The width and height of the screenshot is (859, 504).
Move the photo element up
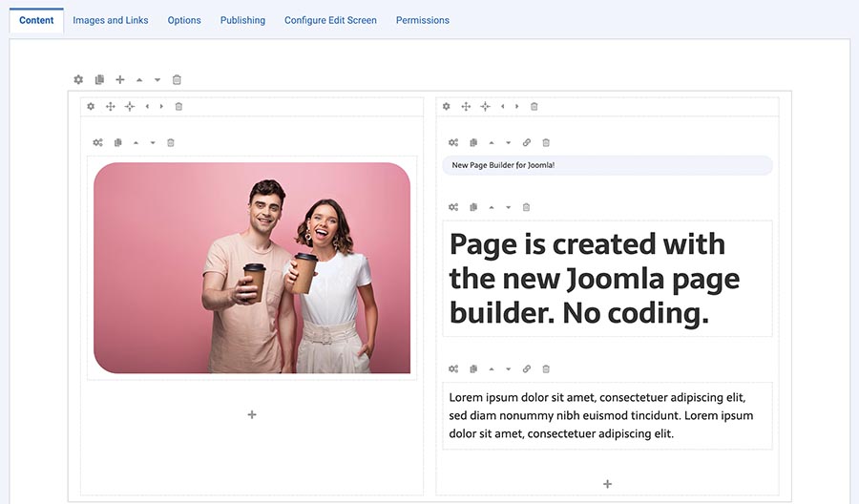click(x=136, y=142)
